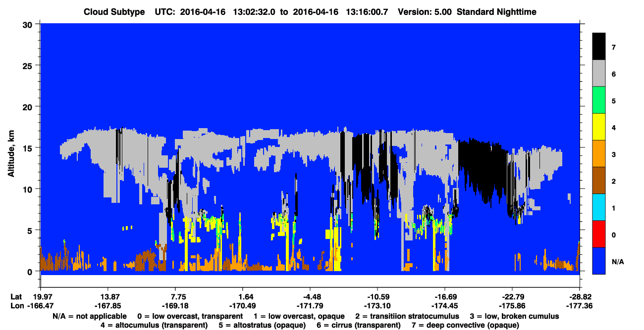
Task: Pick the red legend swatch labeled 0
Action: click(x=599, y=234)
